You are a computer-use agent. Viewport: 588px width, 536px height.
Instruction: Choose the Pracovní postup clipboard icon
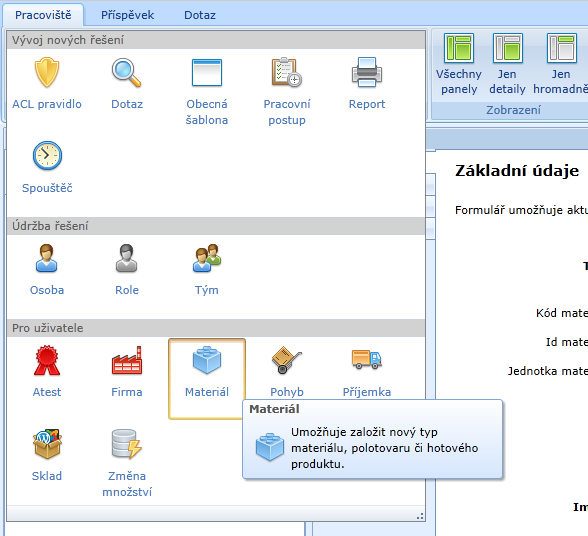[x=287, y=72]
